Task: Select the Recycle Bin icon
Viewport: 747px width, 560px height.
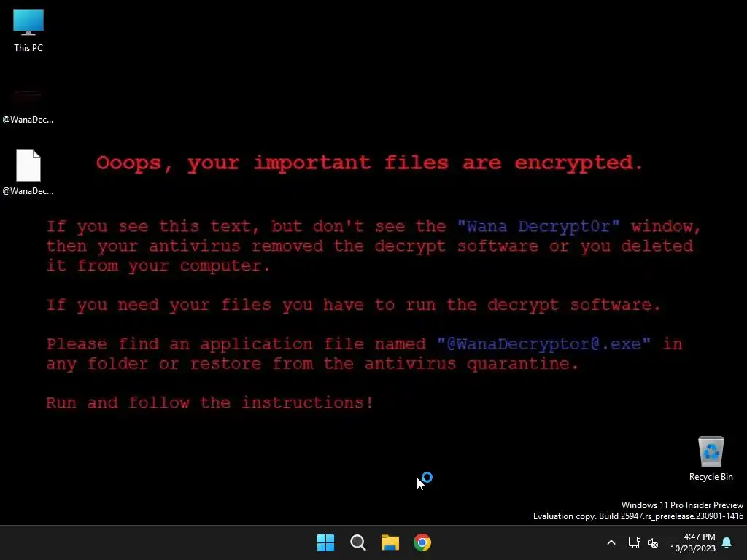Action: click(x=711, y=458)
